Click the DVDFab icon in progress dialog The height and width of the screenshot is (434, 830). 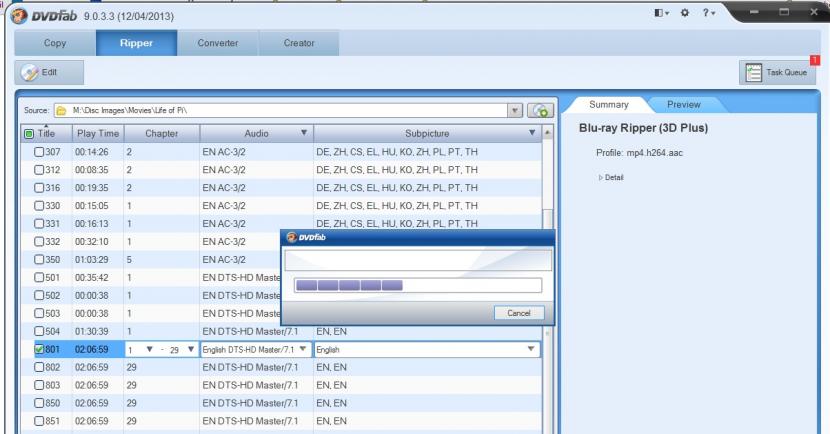[x=291, y=237]
